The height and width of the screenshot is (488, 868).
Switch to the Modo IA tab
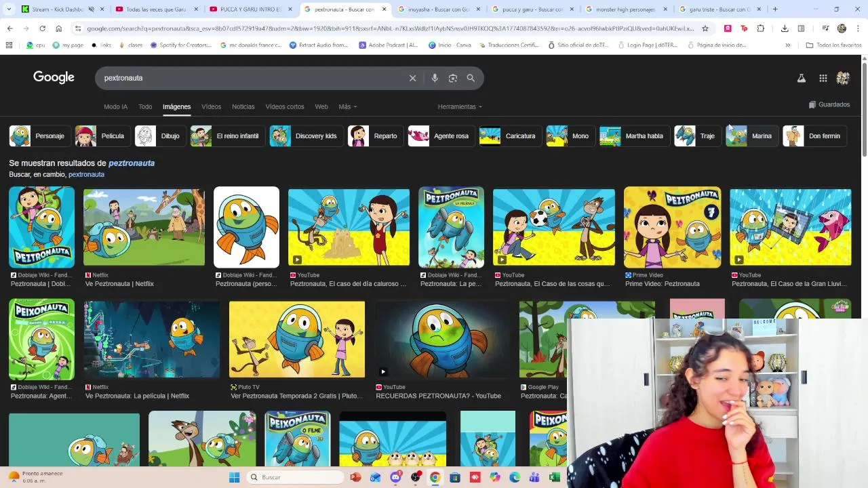[x=115, y=106]
